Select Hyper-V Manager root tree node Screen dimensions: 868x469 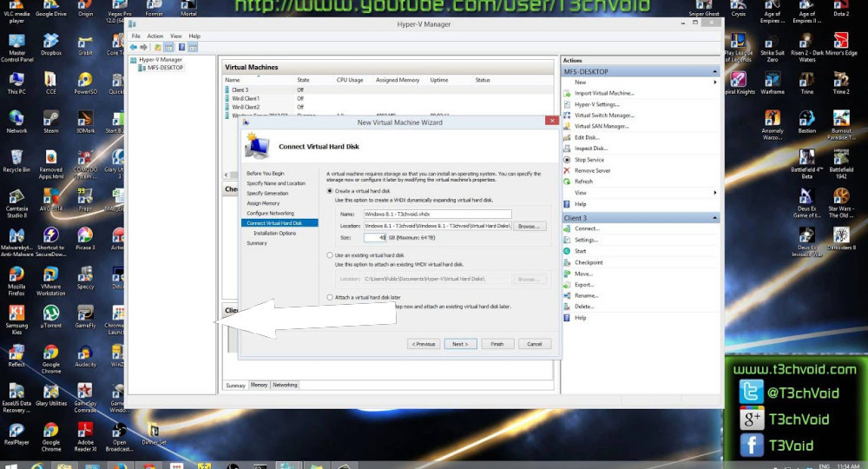point(161,60)
